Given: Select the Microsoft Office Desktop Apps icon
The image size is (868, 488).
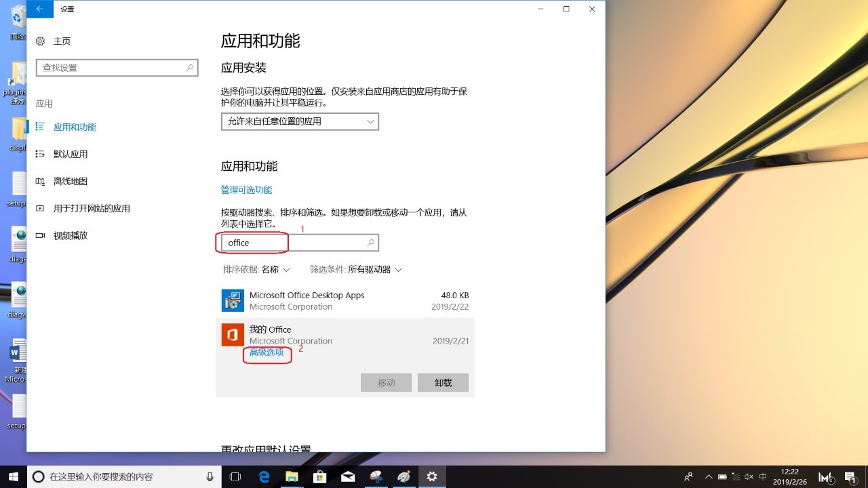Looking at the screenshot, I should click(233, 300).
